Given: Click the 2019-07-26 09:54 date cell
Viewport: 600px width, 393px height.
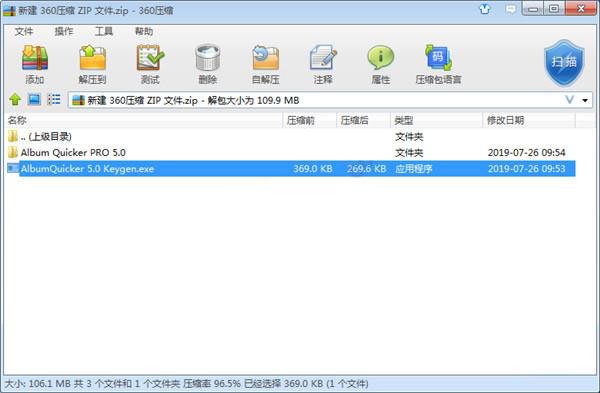Looking at the screenshot, I should [527, 153].
